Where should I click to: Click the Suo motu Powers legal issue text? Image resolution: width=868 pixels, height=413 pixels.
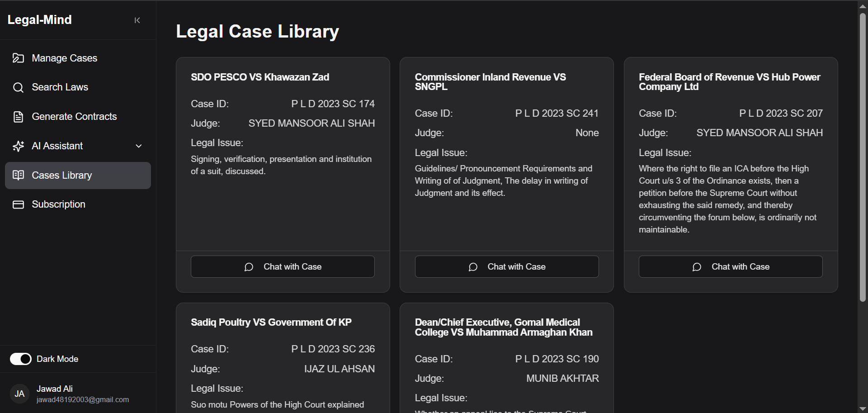coord(277,405)
